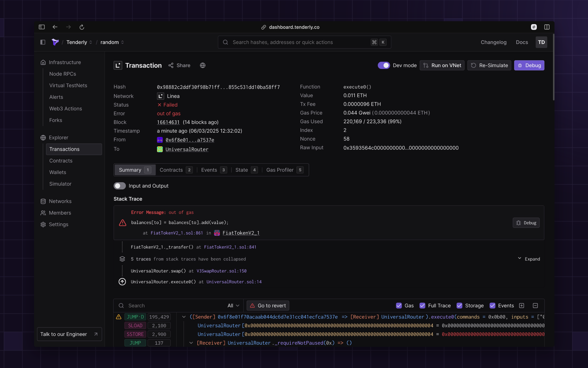
Task: Open the Docs page from the top bar
Action: [522, 42]
